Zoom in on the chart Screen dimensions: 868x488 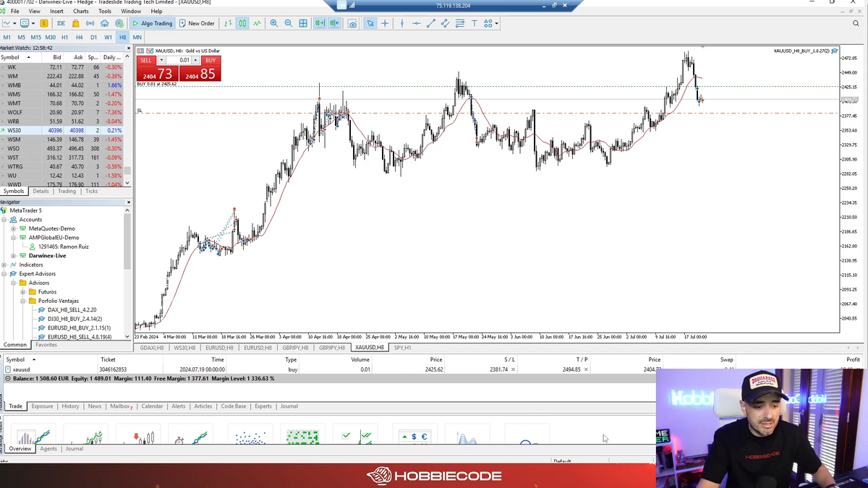[x=273, y=23]
